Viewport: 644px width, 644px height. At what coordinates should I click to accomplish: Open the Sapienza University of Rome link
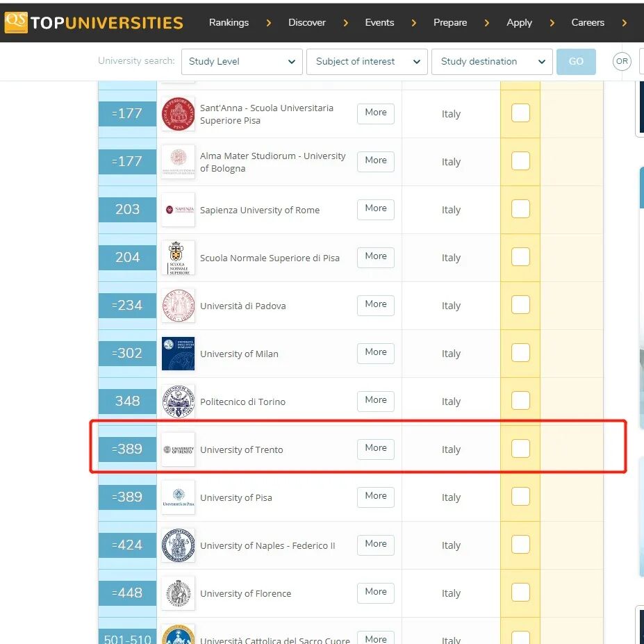pos(260,210)
